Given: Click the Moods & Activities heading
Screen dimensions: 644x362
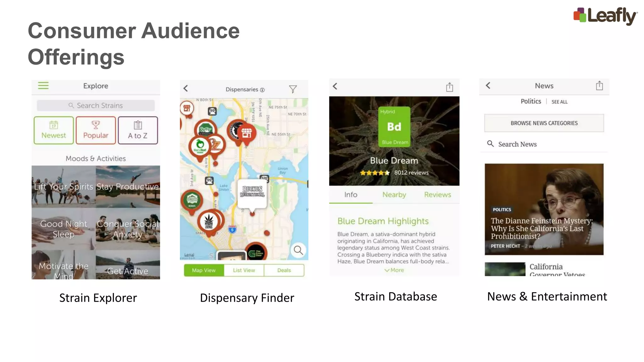Looking at the screenshot, I should pos(96,159).
